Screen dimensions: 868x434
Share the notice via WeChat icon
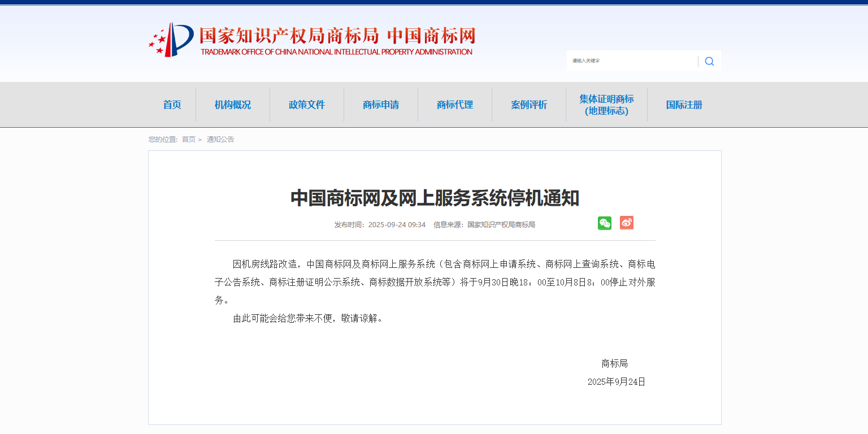[605, 223]
